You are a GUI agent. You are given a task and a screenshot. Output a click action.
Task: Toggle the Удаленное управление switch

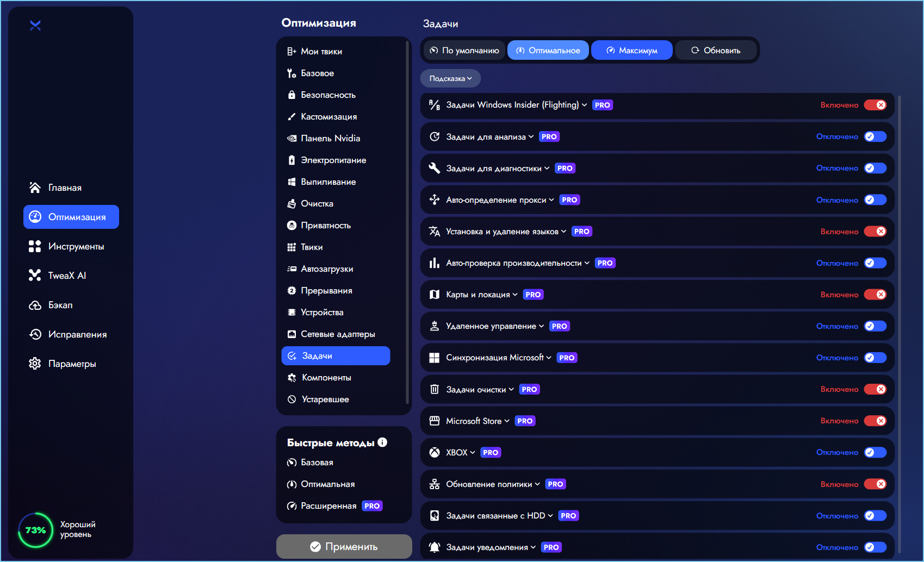(875, 326)
